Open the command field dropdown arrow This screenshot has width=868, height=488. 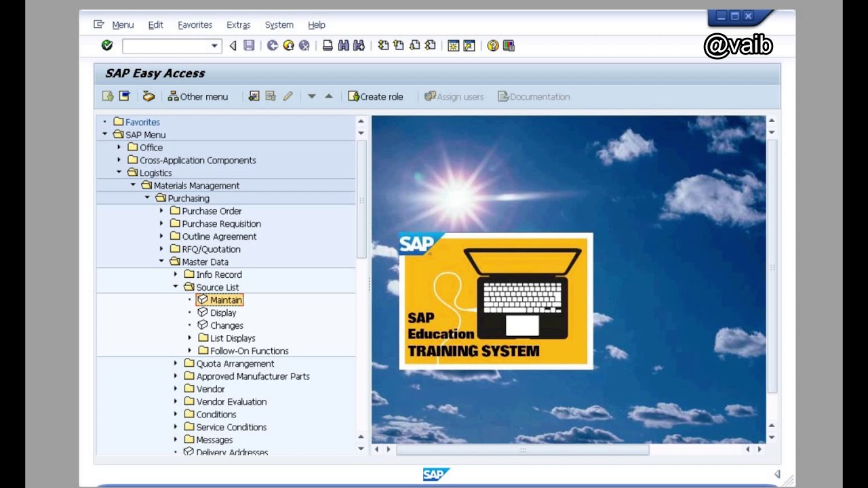(x=214, y=45)
